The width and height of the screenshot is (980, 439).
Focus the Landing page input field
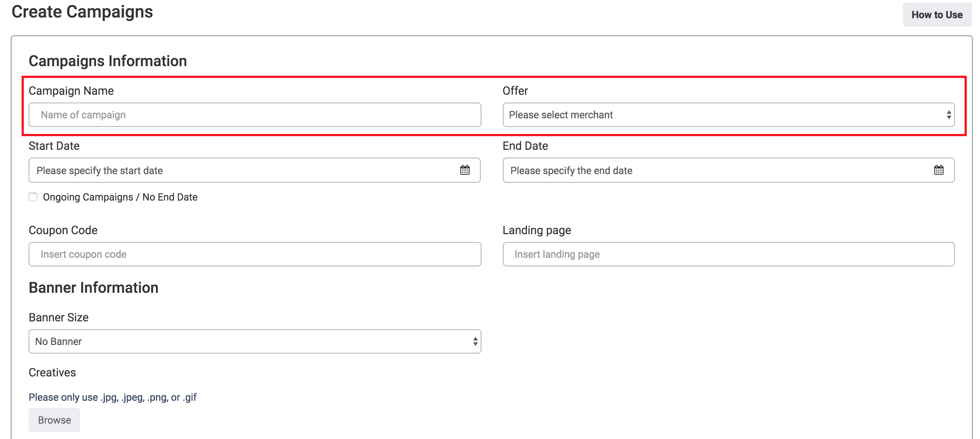pyautogui.click(x=729, y=254)
